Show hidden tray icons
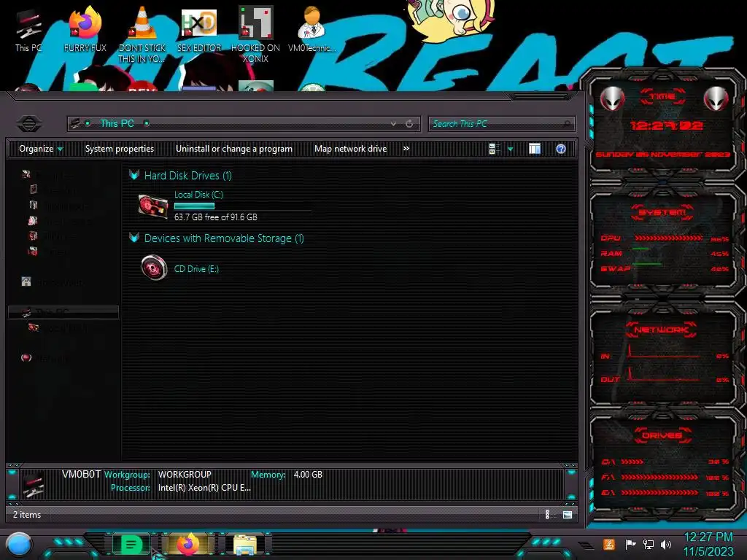 586,545
